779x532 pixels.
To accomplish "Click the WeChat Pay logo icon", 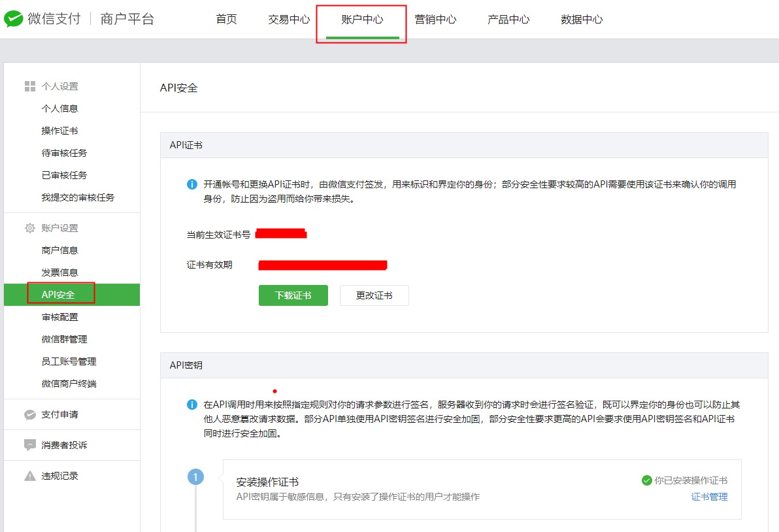I will [x=14, y=19].
